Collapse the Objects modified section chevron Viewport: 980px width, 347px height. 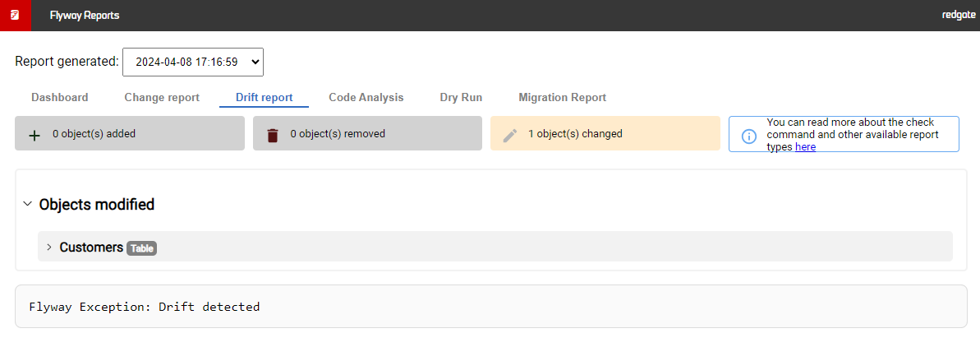coord(27,204)
